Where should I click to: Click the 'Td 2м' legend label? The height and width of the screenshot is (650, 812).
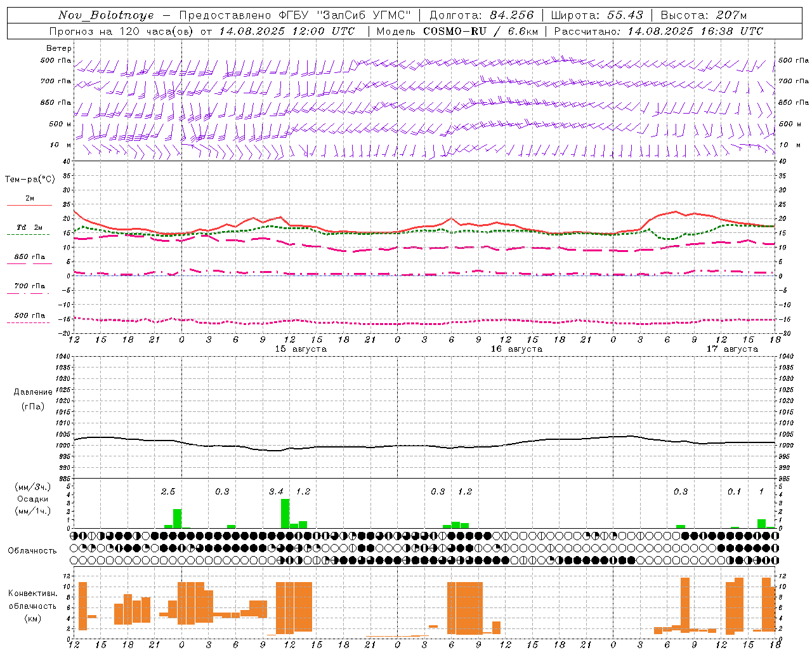29,227
